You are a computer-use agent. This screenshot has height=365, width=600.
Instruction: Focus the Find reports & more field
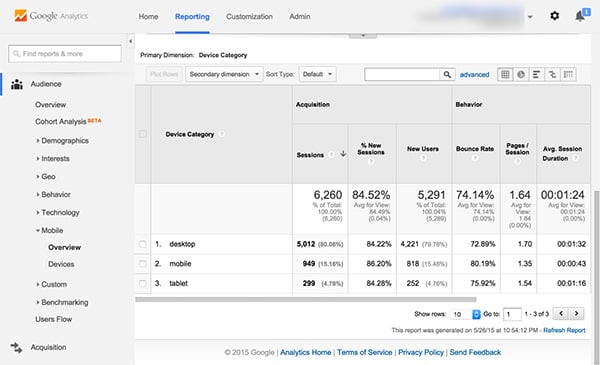pos(65,54)
